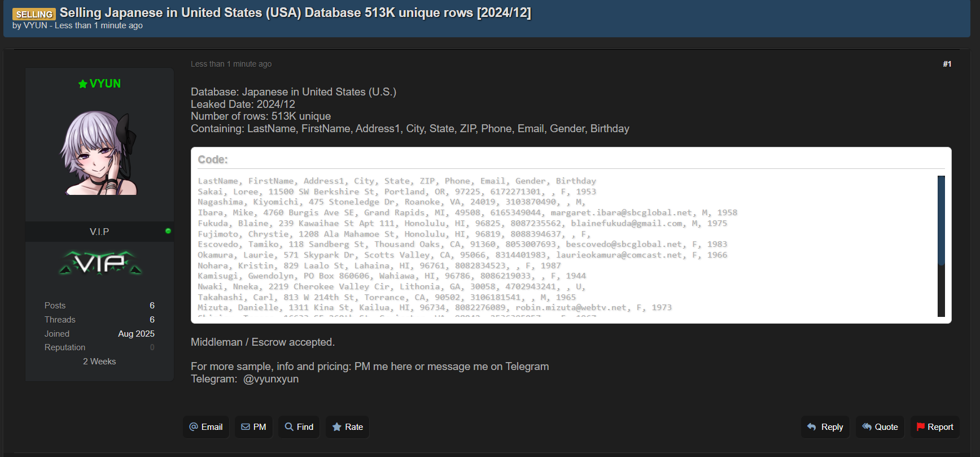980x457 pixels.
Task: Open the VYUN profile from the sidebar username
Action: (x=105, y=84)
